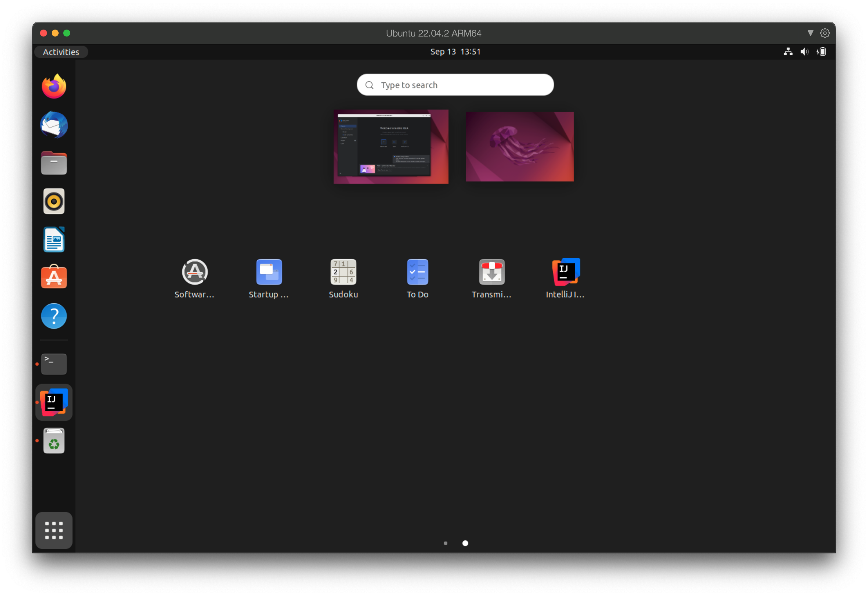Image resolution: width=868 pixels, height=596 pixels.
Task: Launch the Sudoku game
Action: [343, 272]
